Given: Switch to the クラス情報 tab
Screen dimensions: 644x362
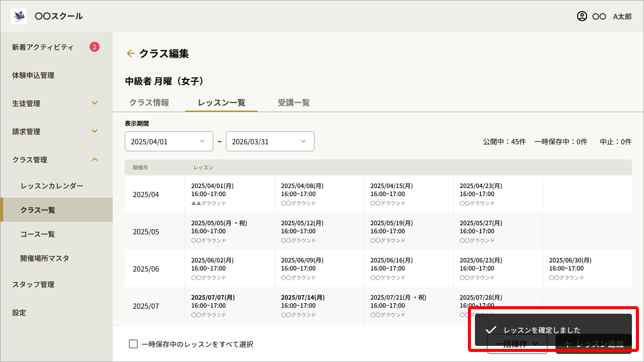Looking at the screenshot, I should click(149, 103).
